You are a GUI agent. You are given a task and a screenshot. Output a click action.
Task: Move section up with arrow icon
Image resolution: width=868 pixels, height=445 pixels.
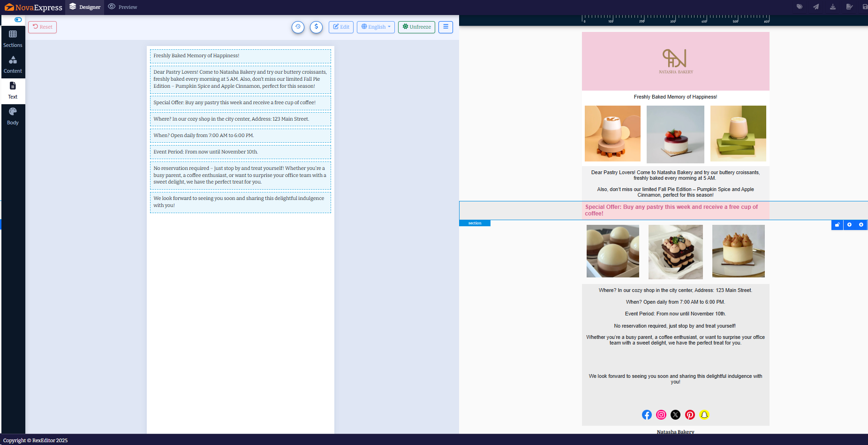[849, 225]
